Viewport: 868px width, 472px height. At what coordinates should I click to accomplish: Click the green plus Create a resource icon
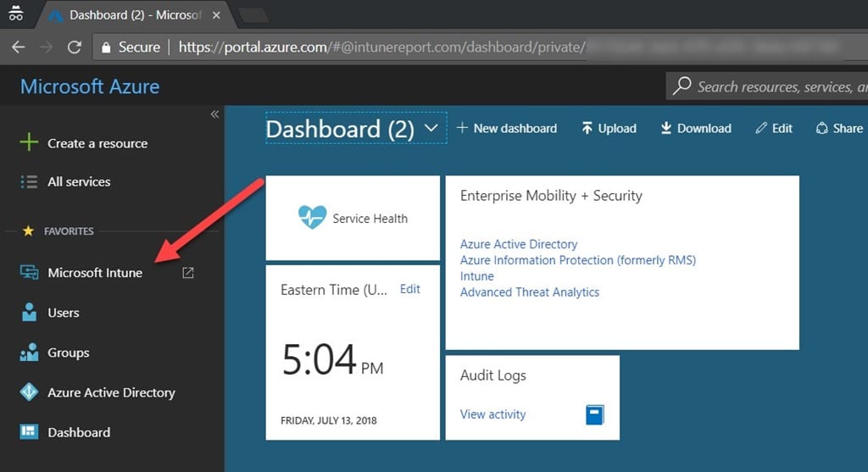point(29,143)
